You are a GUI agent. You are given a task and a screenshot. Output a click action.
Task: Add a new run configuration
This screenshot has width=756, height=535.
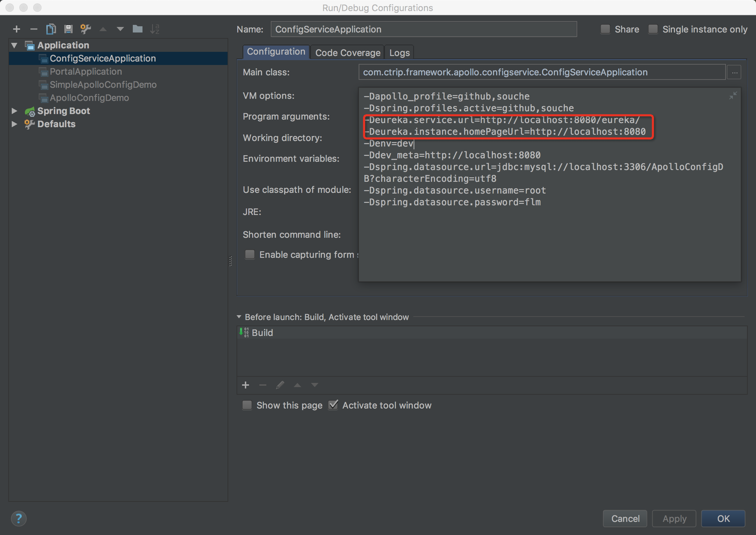16,29
